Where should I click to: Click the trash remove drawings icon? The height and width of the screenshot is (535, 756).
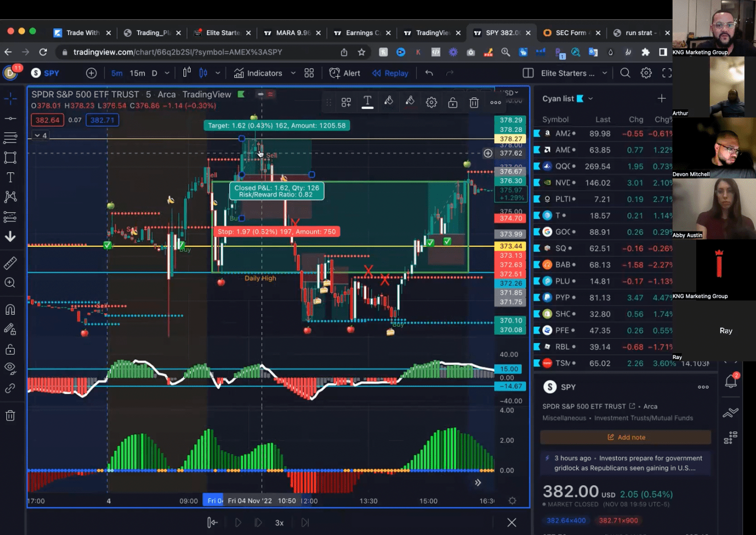[x=10, y=415]
